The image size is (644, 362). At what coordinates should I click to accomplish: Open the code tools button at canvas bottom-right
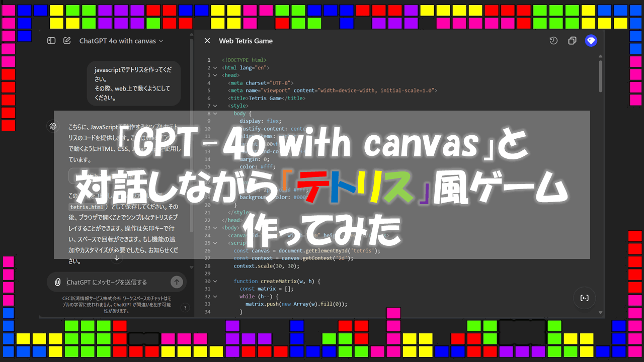[x=584, y=298]
